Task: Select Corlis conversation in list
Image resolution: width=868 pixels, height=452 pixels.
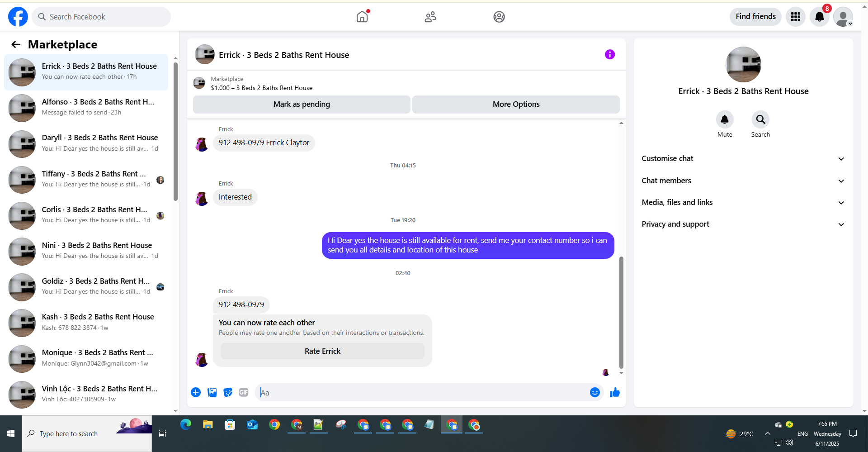Action: tap(86, 215)
